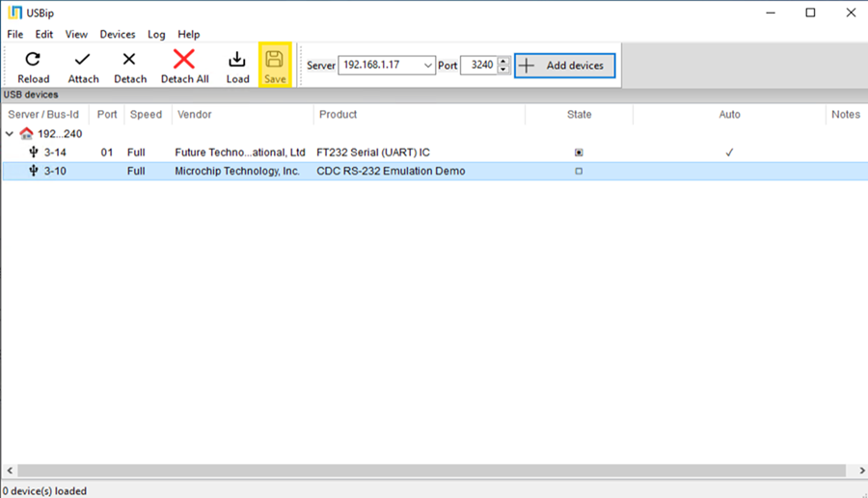Increase the Port number with up arrow
Viewport: 868px width, 498px height.
click(503, 62)
